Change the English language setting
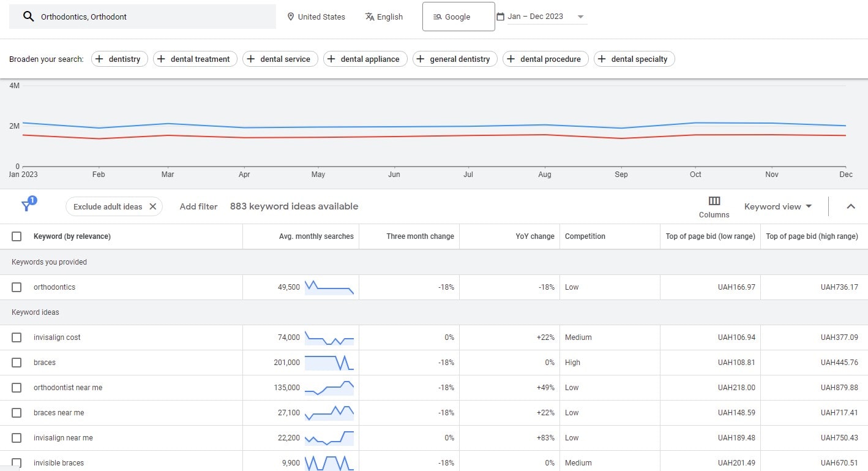The width and height of the screenshot is (868, 471). (384, 17)
